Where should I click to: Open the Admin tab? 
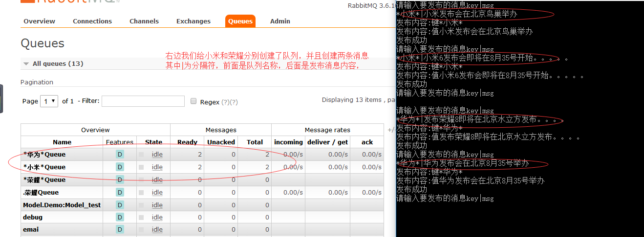click(280, 21)
